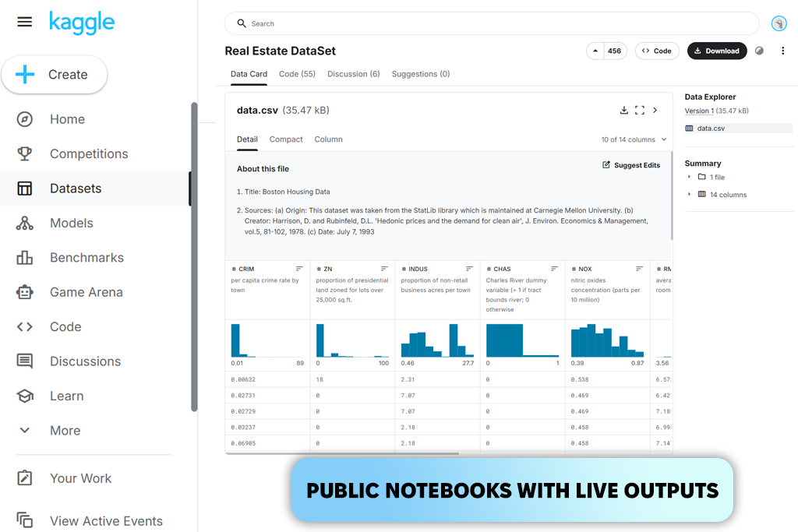798x532 pixels.
Task: Switch to the Data Card tab
Action: tap(249, 74)
